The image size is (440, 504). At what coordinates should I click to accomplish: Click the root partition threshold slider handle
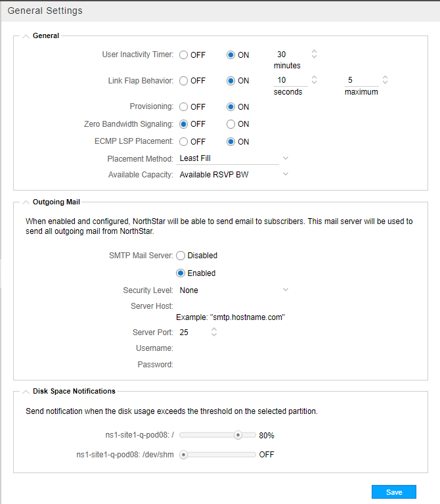(x=238, y=435)
